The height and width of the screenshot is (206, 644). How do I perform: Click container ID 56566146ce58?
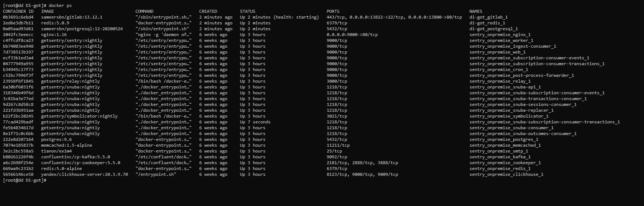click(18, 174)
